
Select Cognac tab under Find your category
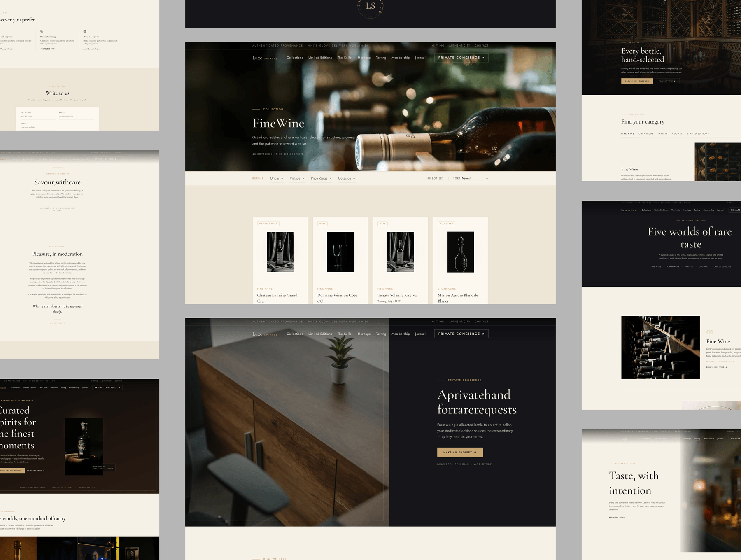coord(677,133)
